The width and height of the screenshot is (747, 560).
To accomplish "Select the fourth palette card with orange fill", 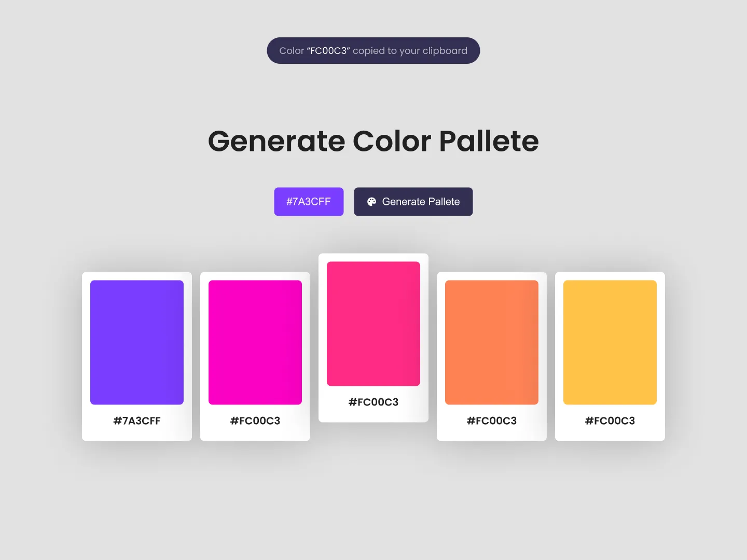I will [491, 356].
